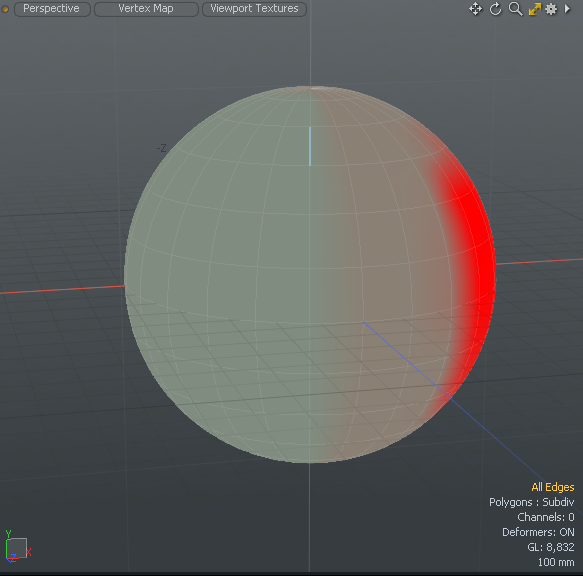Activate the zoom magnifier icon
The height and width of the screenshot is (576, 583).
click(515, 9)
